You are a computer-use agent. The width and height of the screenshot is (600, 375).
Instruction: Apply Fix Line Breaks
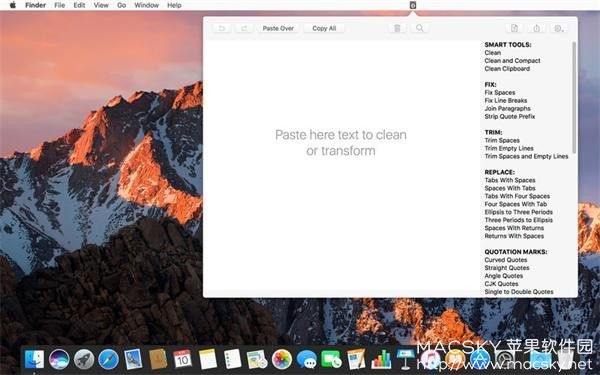pyautogui.click(x=506, y=100)
